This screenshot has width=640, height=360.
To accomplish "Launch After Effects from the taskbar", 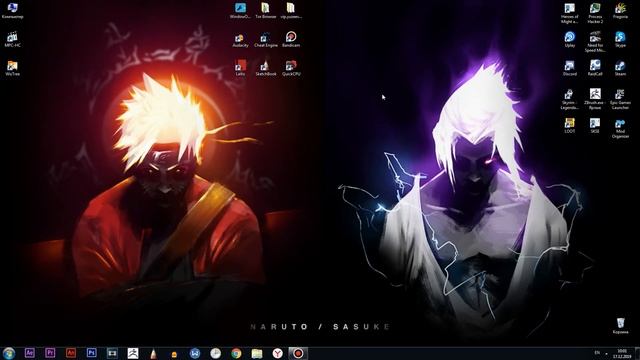I will (29, 353).
